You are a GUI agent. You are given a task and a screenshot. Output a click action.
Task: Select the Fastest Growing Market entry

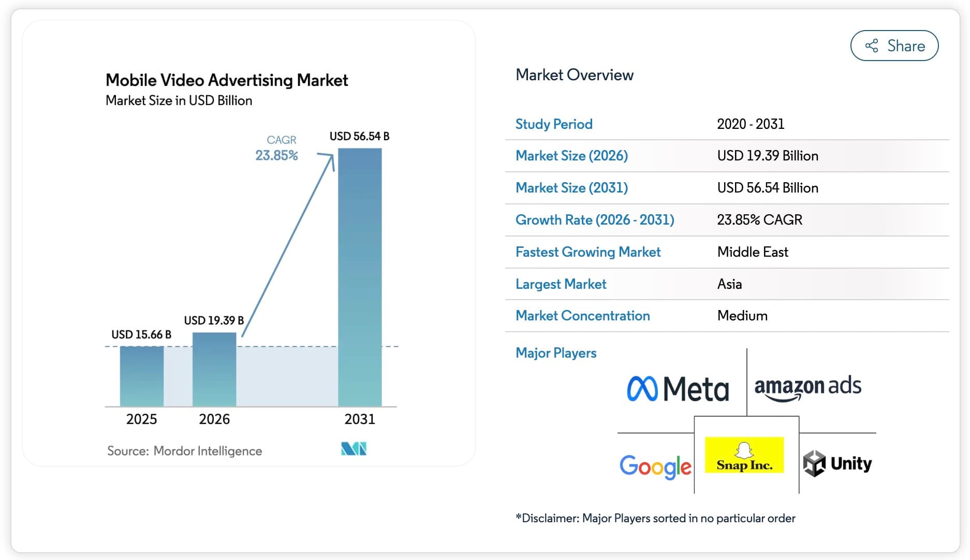pyautogui.click(x=588, y=252)
